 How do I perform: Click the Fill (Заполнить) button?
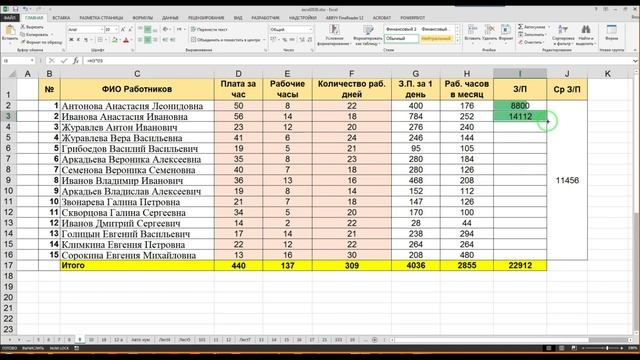pyautogui.click(x=532, y=34)
